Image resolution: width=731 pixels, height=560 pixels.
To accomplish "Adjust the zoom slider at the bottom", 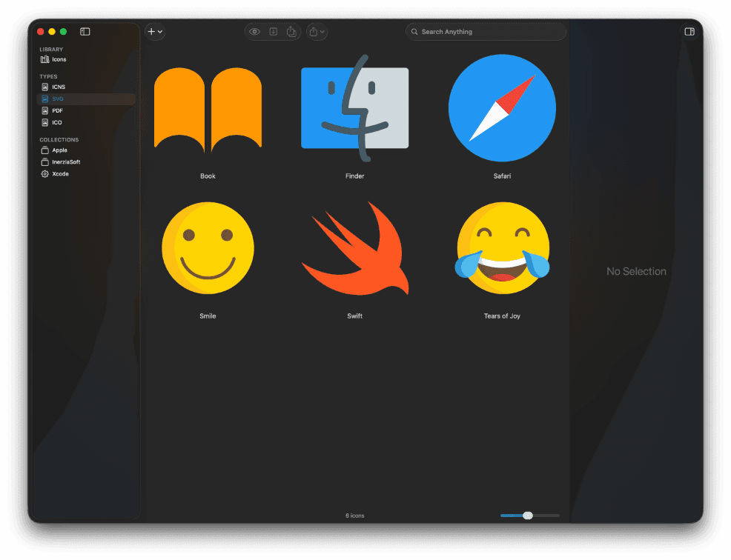I will (x=527, y=515).
